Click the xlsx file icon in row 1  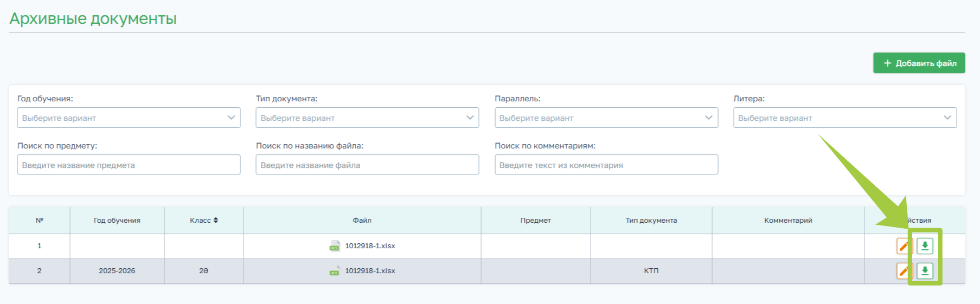tap(335, 246)
